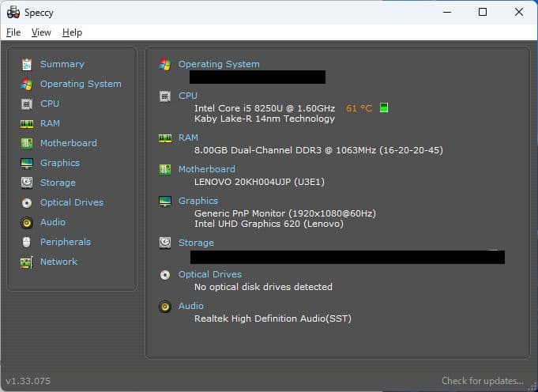
Task: Click the CPU chip icon in sidebar
Action: tap(27, 104)
